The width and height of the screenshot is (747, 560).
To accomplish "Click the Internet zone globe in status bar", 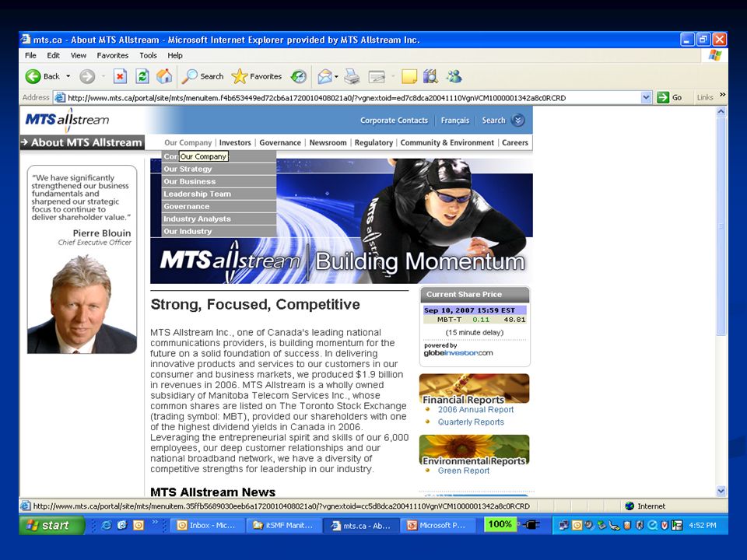I will [630, 506].
